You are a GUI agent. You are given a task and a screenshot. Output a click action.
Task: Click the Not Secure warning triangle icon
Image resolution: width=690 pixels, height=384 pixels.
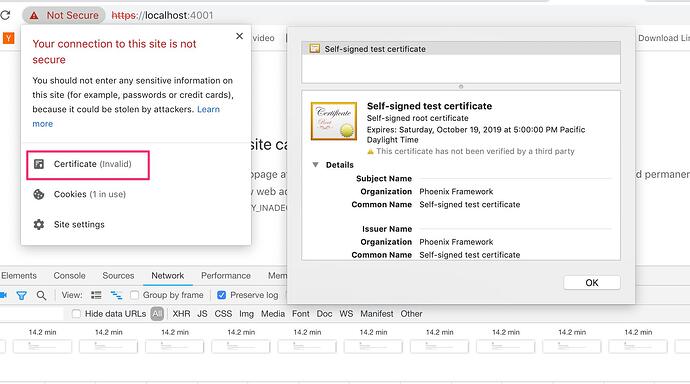pos(34,16)
